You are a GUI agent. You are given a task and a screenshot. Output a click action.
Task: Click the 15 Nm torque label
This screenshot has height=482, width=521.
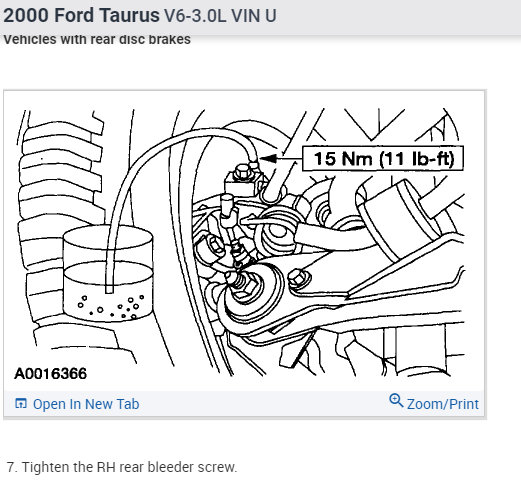[x=383, y=159]
